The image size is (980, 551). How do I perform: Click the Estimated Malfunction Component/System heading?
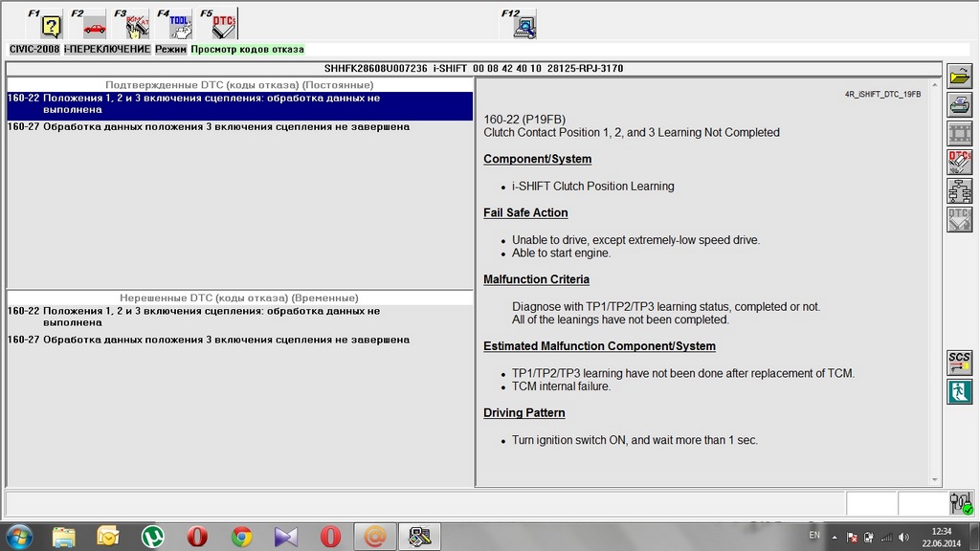click(599, 346)
